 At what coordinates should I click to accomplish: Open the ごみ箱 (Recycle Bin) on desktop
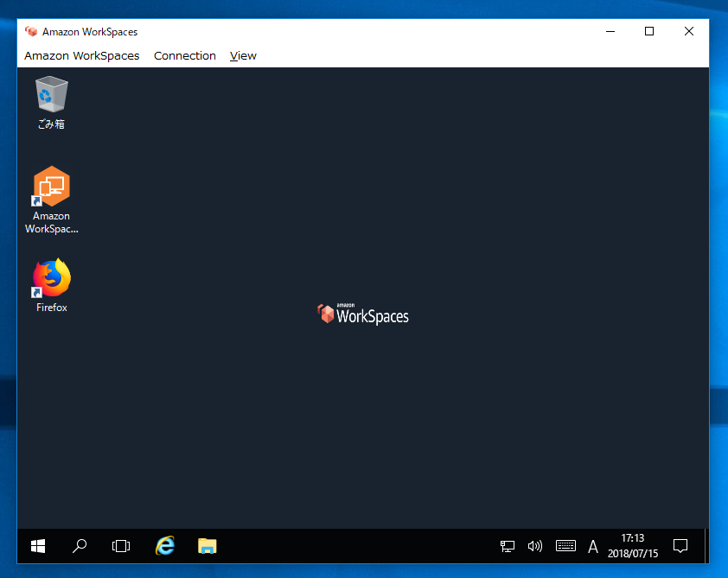point(50,95)
